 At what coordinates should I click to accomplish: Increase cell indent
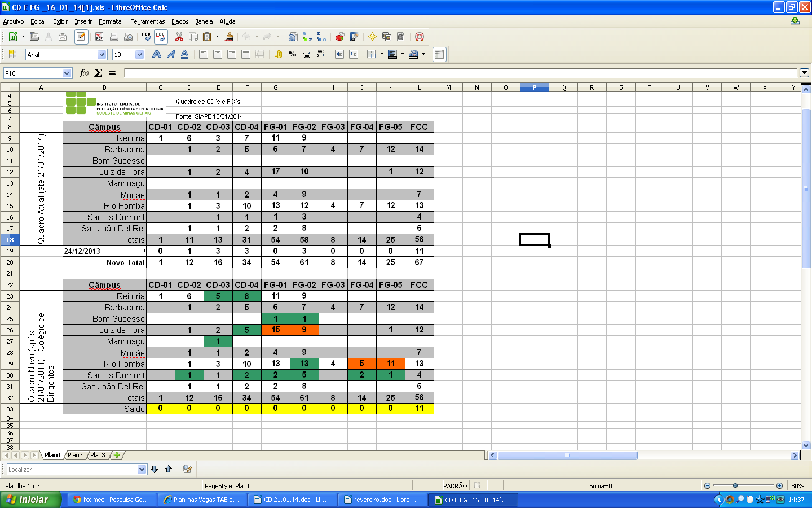click(354, 54)
